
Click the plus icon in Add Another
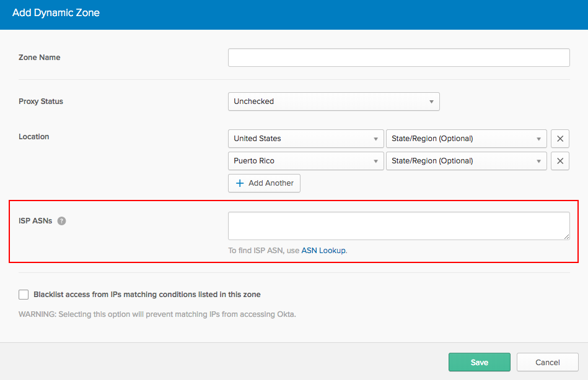click(x=240, y=183)
